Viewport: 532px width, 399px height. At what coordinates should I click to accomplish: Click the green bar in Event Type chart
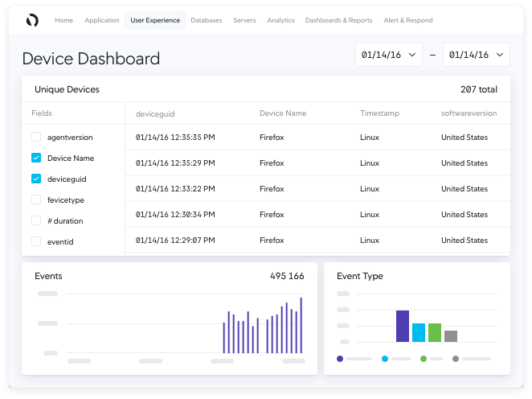pos(435,332)
